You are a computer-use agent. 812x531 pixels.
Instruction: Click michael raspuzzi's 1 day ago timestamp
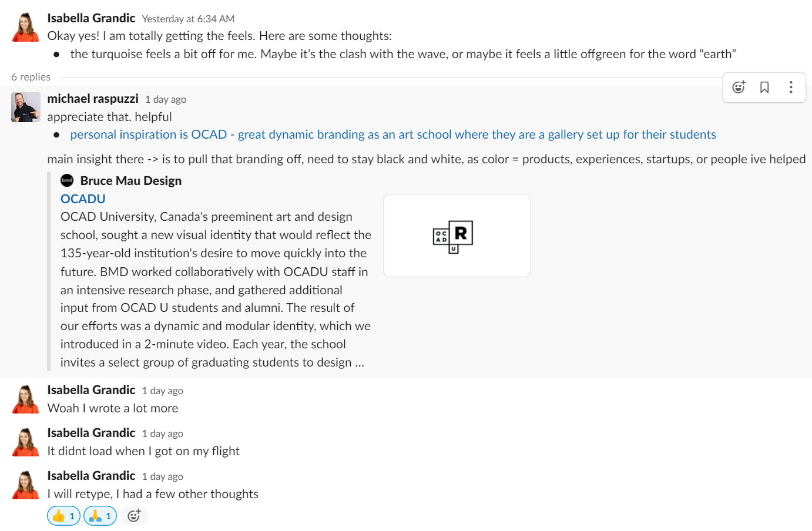[166, 99]
